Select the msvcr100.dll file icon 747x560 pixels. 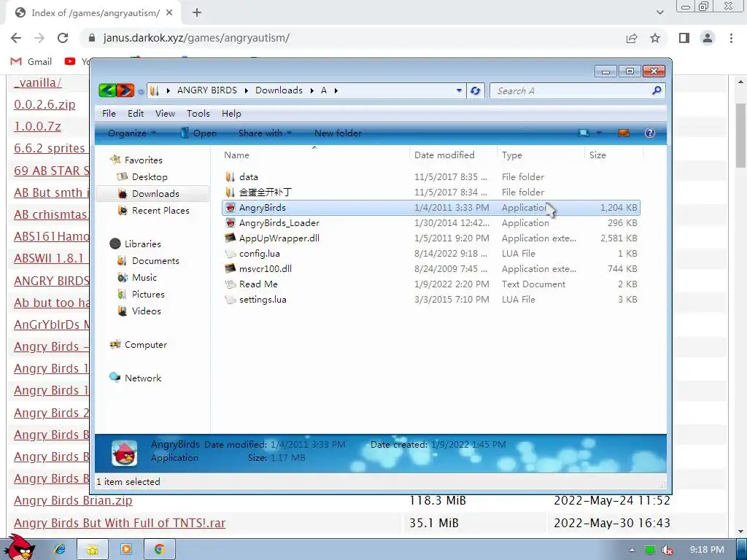click(x=231, y=268)
